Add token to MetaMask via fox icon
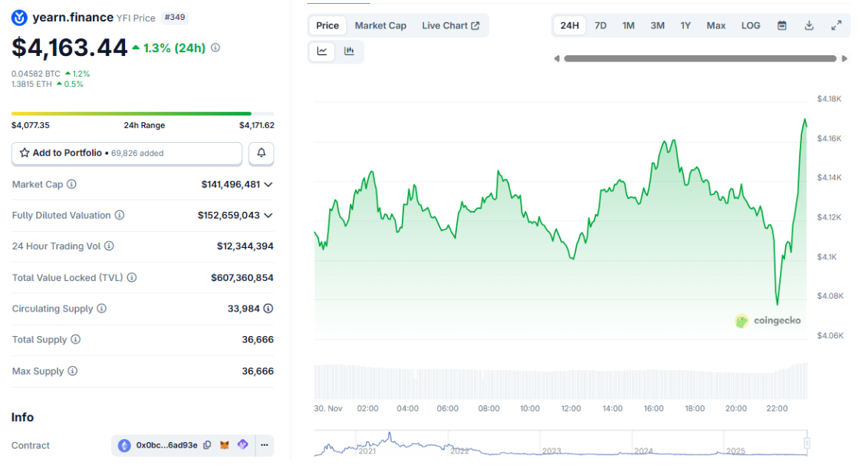The image size is (868, 472). click(225, 445)
